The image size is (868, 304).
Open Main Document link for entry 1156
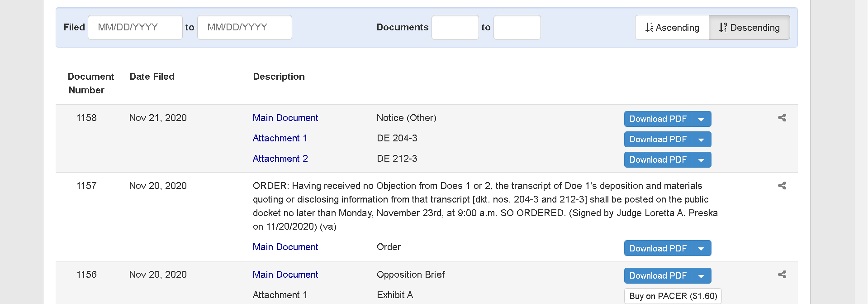pyautogui.click(x=285, y=275)
